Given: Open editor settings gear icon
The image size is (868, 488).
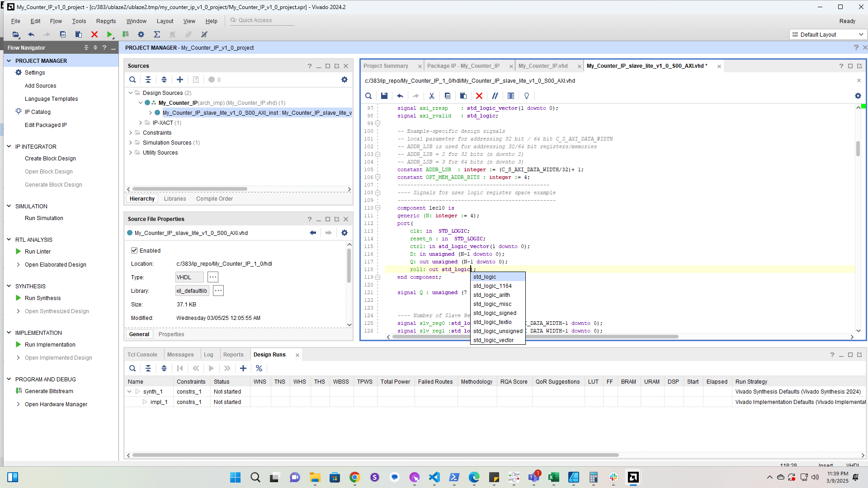Looking at the screenshot, I should tap(858, 96).
